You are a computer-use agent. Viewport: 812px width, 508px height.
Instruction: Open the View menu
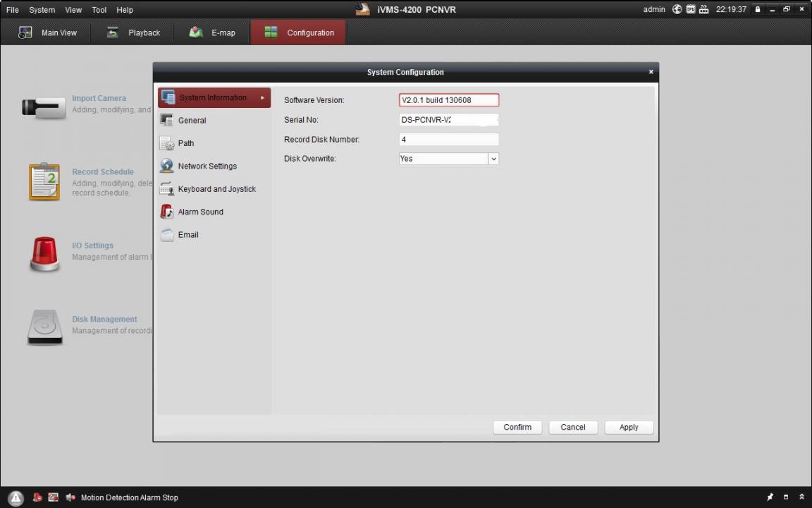(73, 10)
